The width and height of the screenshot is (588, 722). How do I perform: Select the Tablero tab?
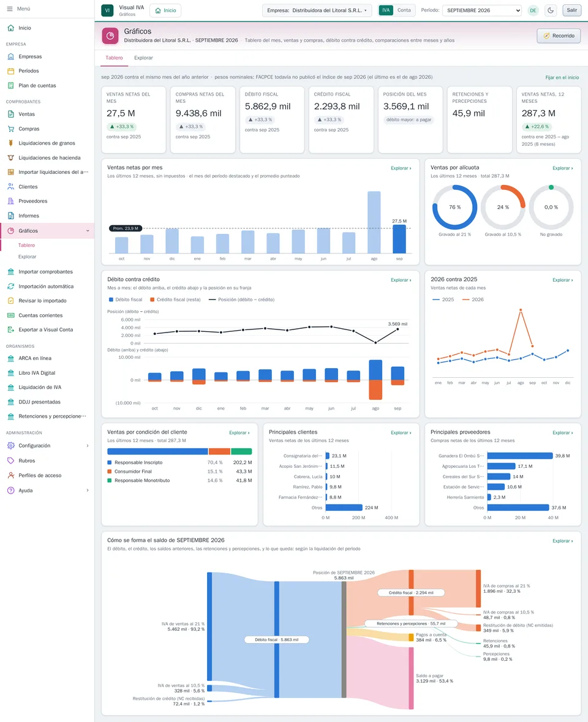coord(114,58)
